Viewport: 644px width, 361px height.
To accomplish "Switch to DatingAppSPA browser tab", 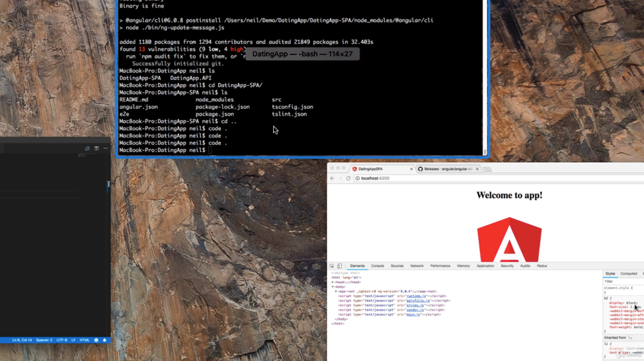I will 382,169.
